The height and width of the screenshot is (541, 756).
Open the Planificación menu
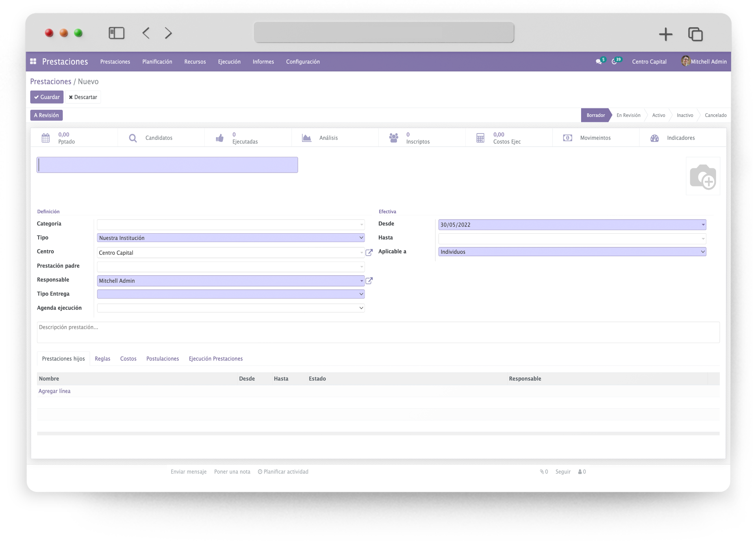point(157,62)
